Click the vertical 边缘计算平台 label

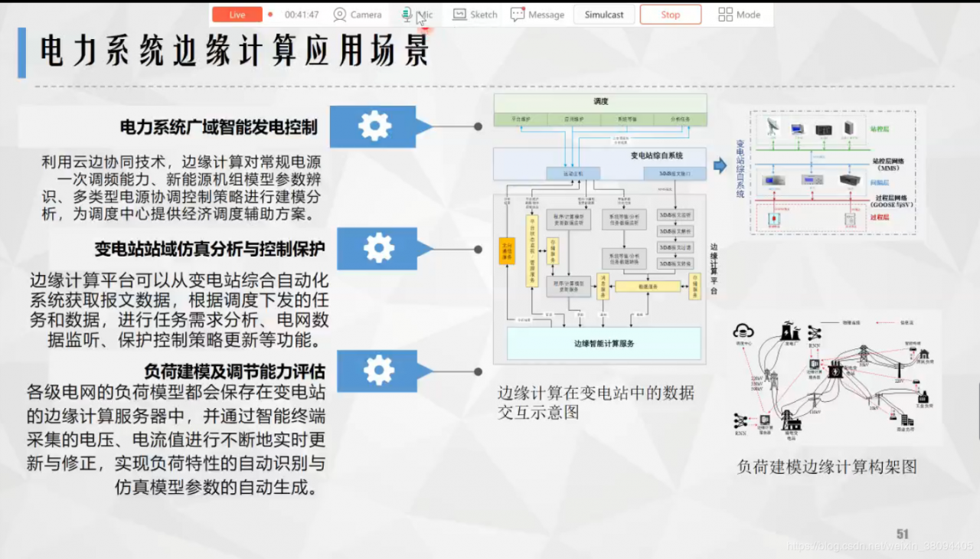(x=714, y=269)
